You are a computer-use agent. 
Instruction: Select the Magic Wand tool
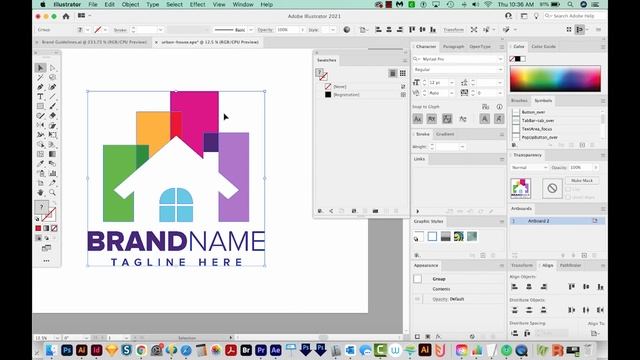[x=40, y=77]
